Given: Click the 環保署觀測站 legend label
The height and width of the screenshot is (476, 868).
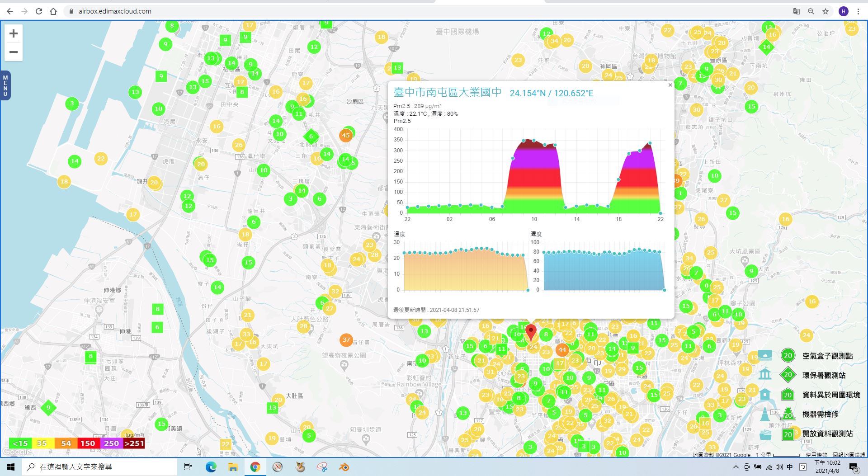Looking at the screenshot, I should pos(824,375).
